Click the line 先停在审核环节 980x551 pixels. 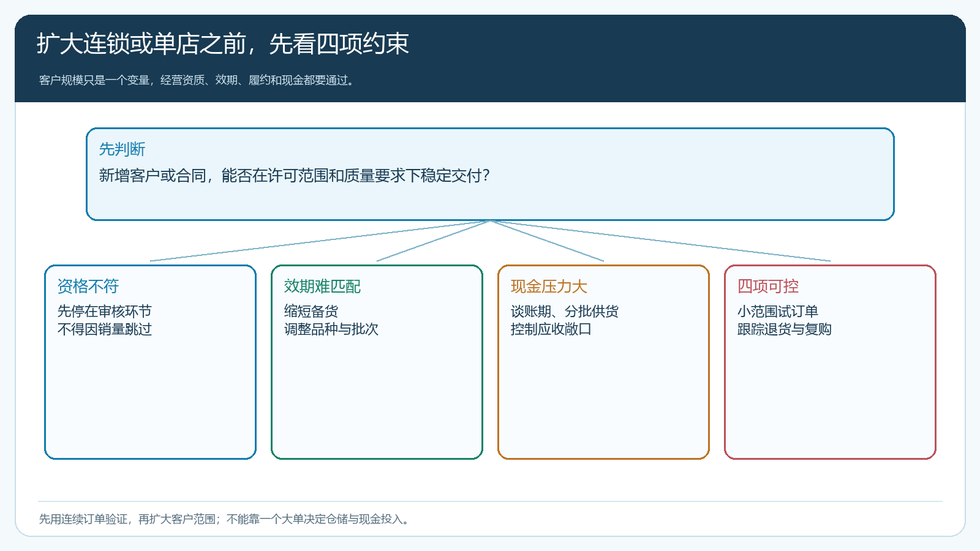coord(104,311)
